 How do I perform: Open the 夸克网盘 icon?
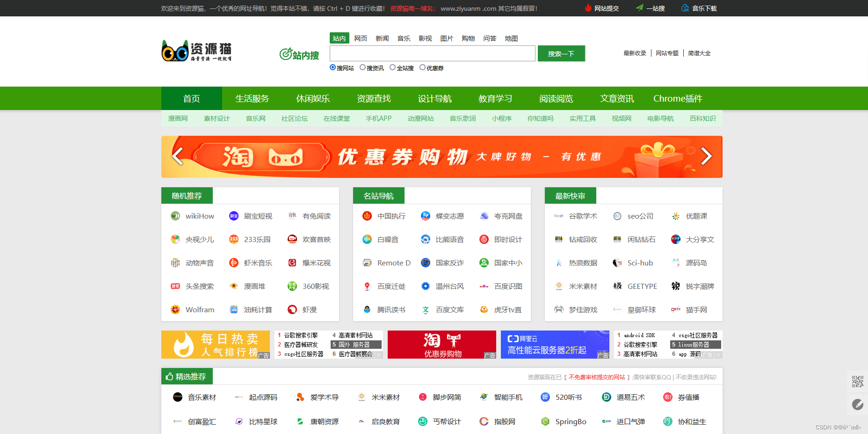click(x=484, y=216)
